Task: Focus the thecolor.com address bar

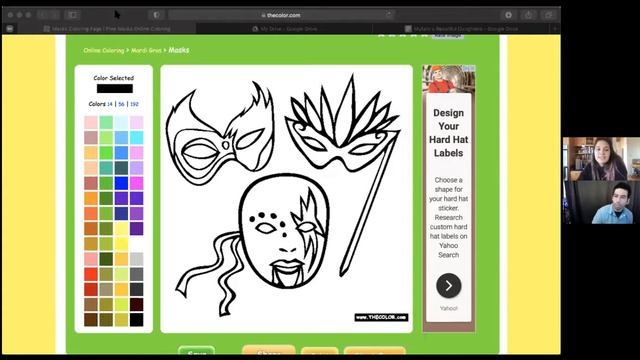Action: click(x=282, y=15)
